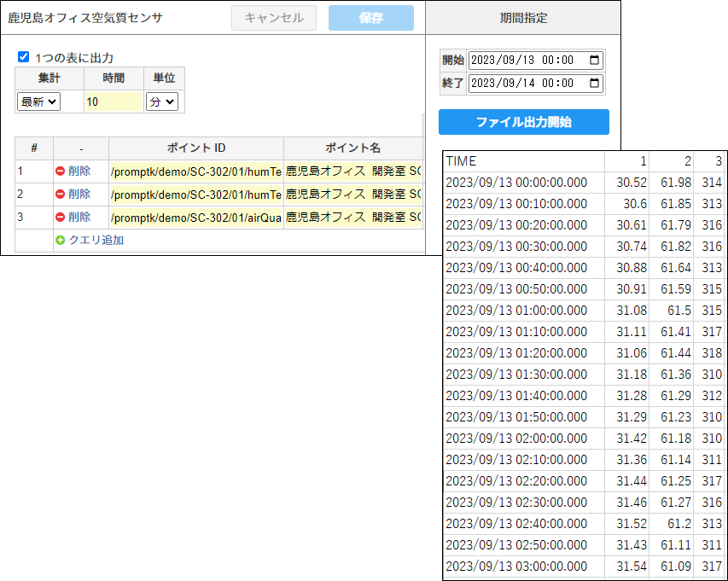Viewport: 728px width, 581px height.
Task: Click the title 鹿児島オフィス空気質センサ
Action: 85,18
